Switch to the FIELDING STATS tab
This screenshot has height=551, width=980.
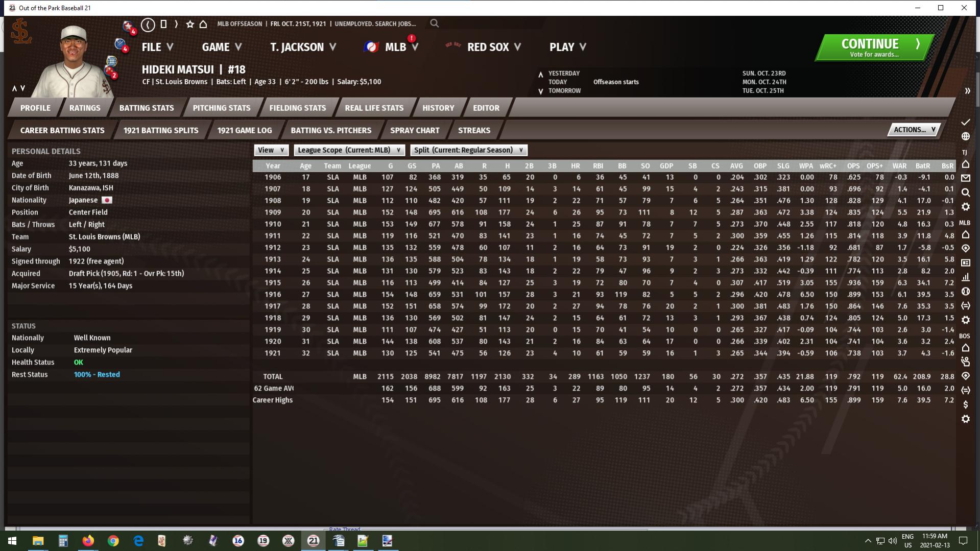click(x=298, y=108)
